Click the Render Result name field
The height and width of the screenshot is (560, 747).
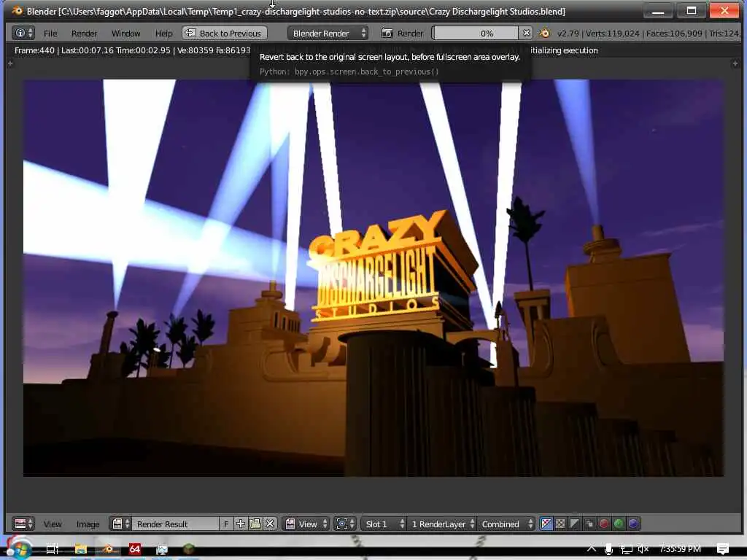(175, 524)
